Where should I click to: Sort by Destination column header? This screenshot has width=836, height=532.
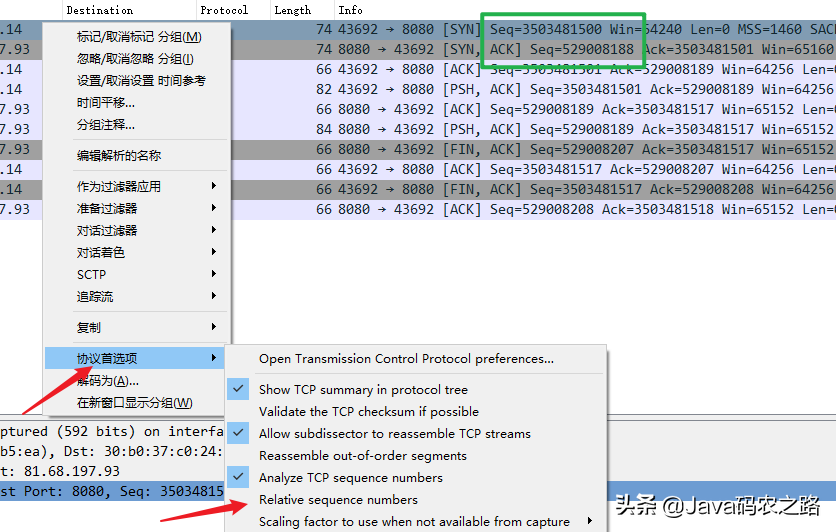[130, 10]
